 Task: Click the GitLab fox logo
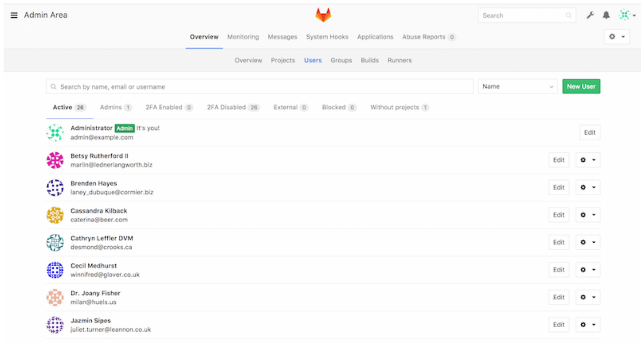[323, 15]
